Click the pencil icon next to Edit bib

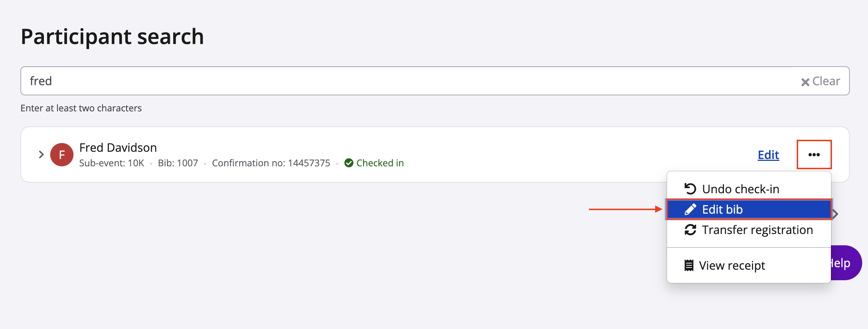[690, 210]
